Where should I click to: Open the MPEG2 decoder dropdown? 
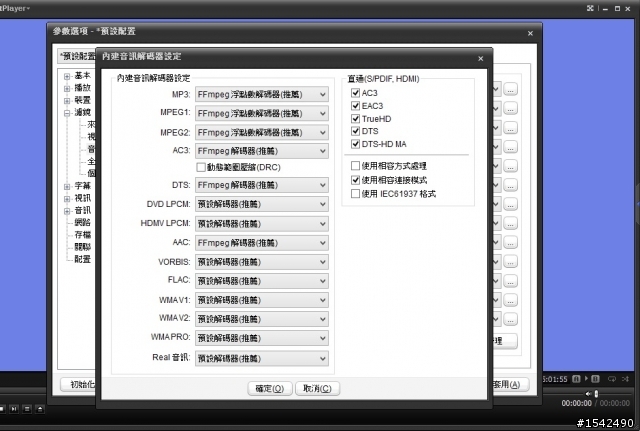tap(262, 132)
